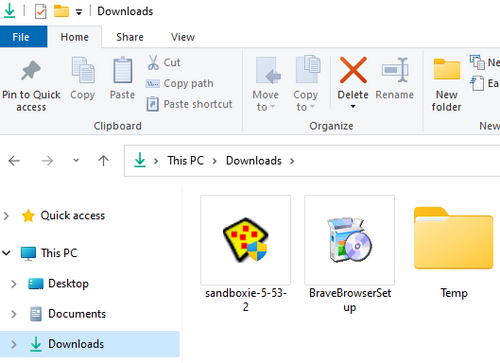The image size is (500, 363).
Task: Open the Copy to menu
Action: point(306,84)
